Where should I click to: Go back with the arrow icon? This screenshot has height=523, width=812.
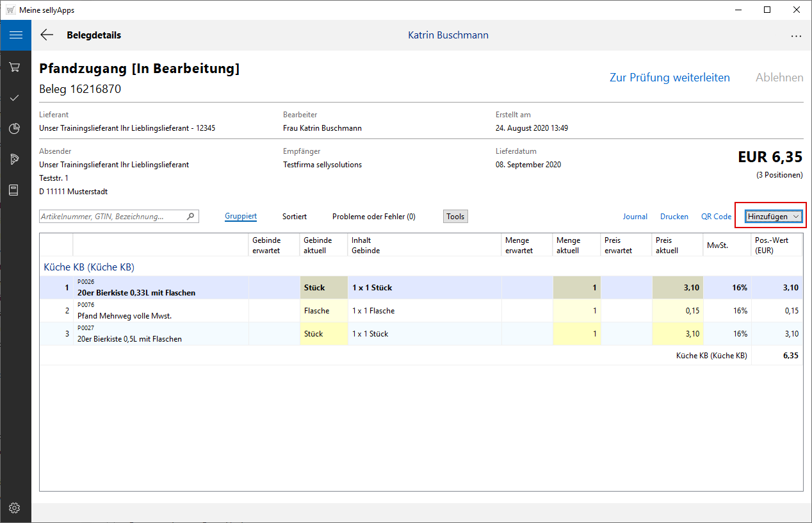47,35
